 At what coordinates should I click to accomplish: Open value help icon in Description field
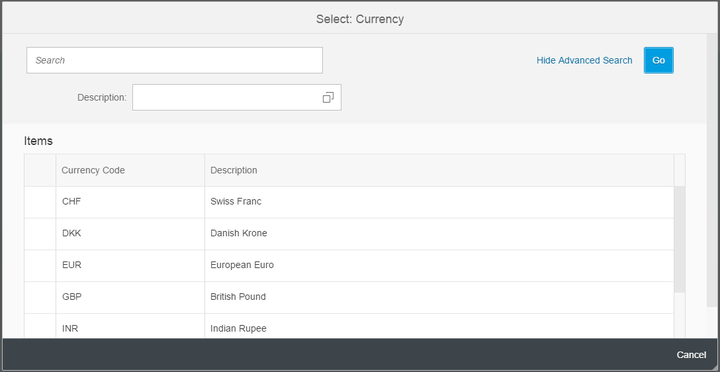coord(328,97)
